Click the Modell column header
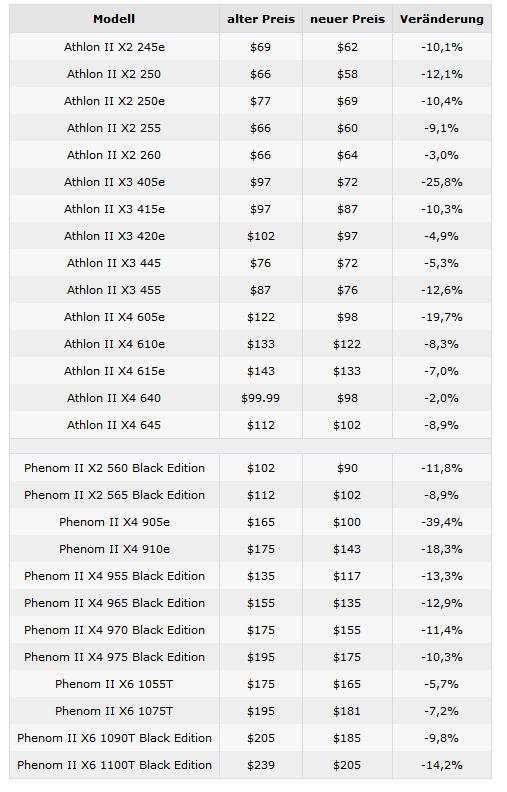 [x=114, y=19]
